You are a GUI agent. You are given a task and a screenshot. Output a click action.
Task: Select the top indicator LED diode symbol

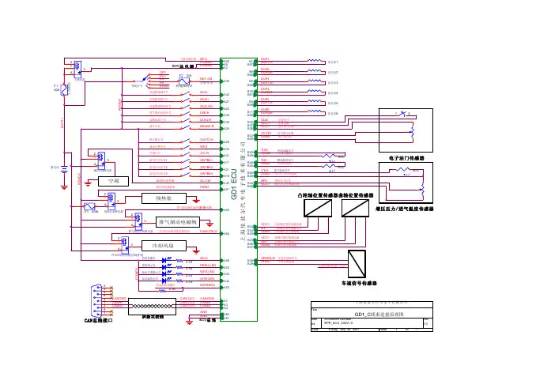(x=164, y=260)
